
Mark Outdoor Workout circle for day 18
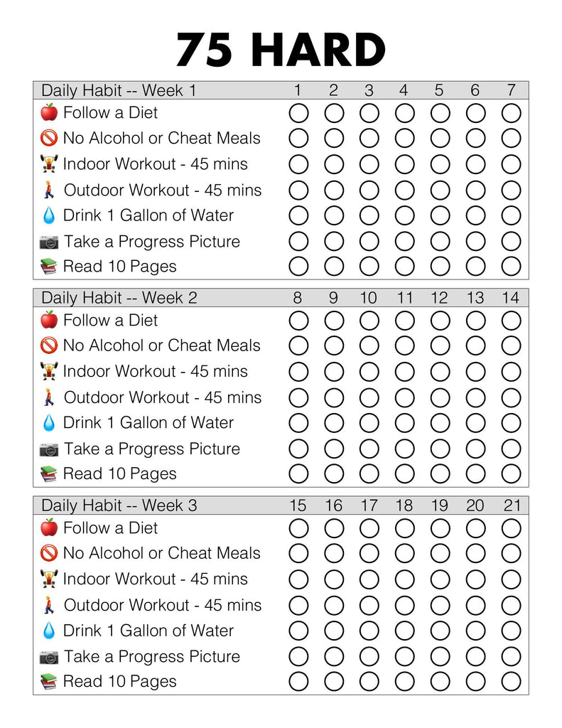coord(404,605)
